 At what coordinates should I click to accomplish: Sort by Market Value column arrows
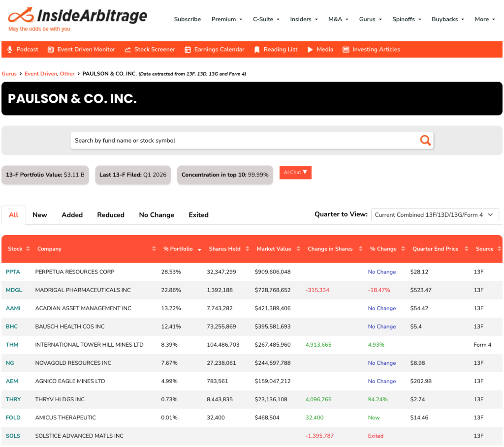(x=298, y=248)
